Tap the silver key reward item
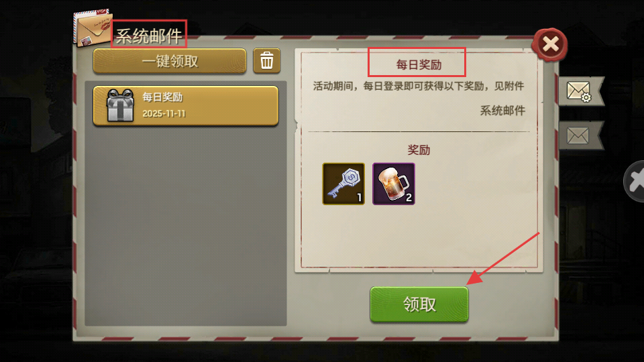The height and width of the screenshot is (362, 644). coord(343,184)
